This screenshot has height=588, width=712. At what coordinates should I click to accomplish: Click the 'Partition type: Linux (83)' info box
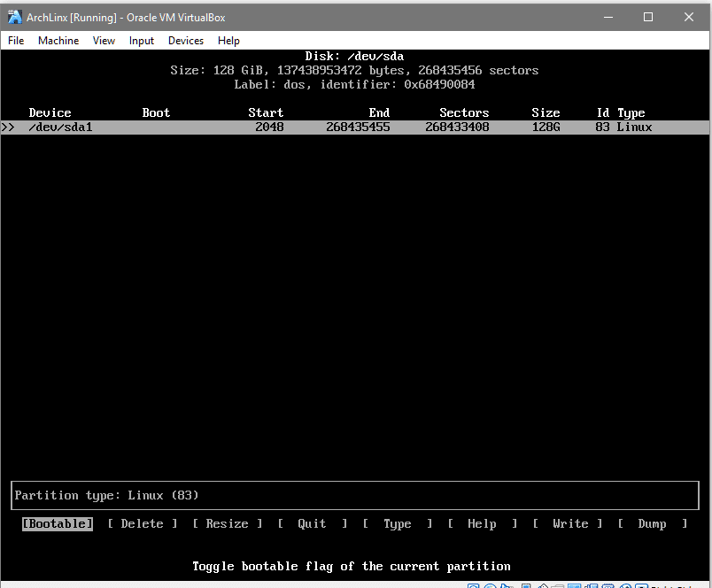click(x=354, y=495)
